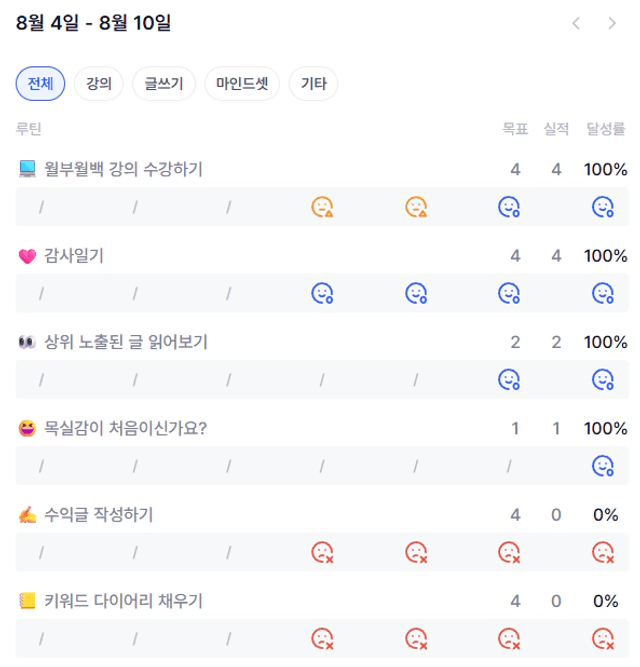Go to the previous week

pos(576,23)
